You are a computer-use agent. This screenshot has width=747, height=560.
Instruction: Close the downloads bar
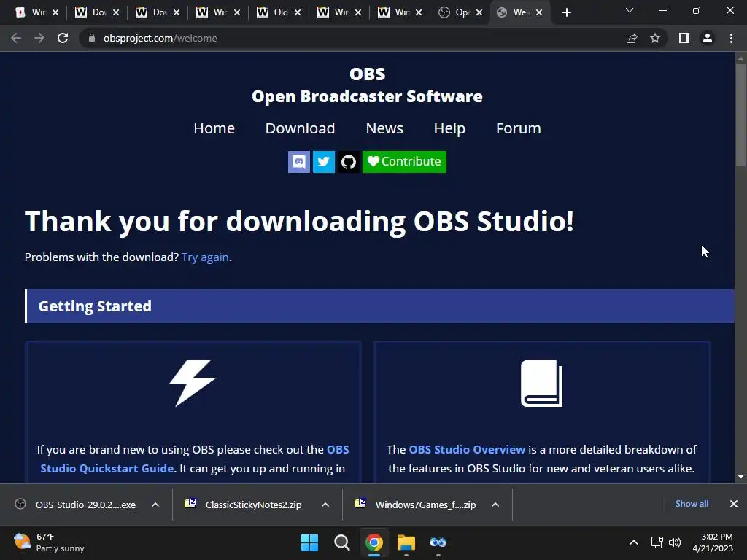[734, 504]
